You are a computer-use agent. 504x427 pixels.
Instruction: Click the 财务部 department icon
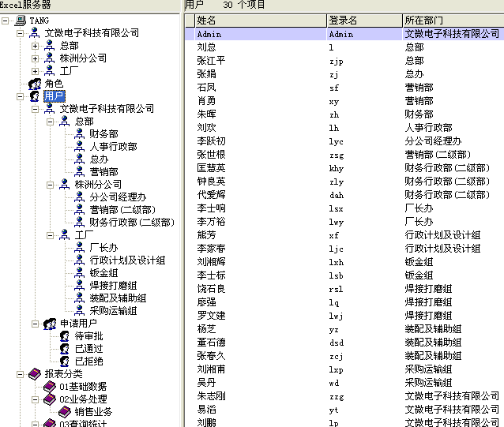click(x=80, y=134)
